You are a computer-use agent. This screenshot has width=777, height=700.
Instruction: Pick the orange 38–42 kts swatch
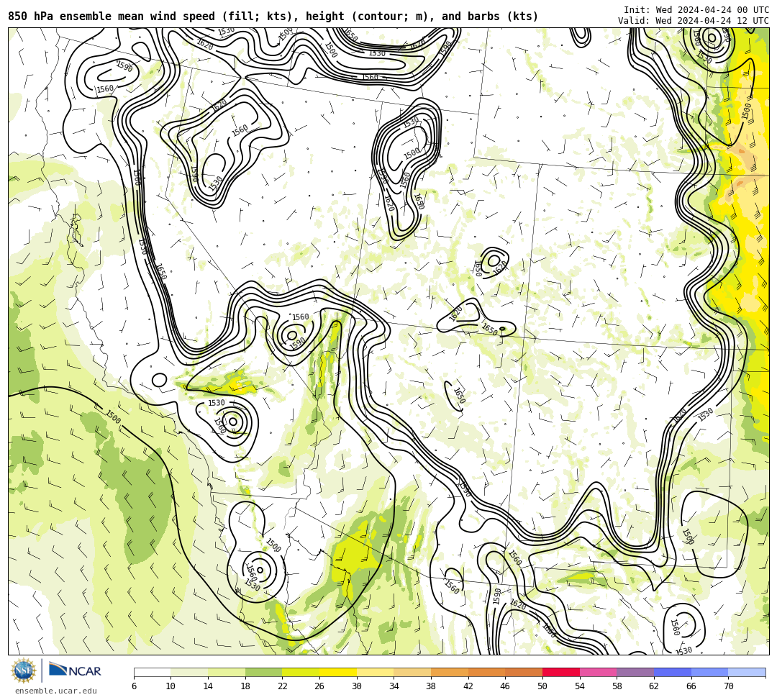pos(450,672)
